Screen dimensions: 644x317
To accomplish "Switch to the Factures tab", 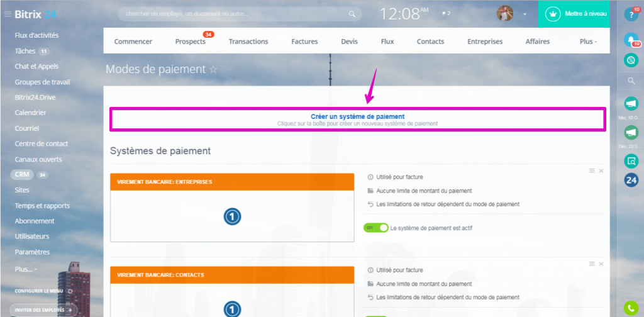I will (x=305, y=41).
